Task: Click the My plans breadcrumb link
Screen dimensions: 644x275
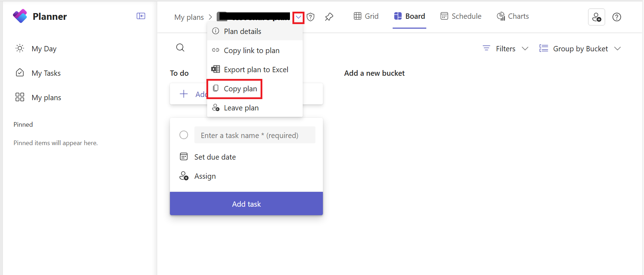Action: [x=189, y=17]
